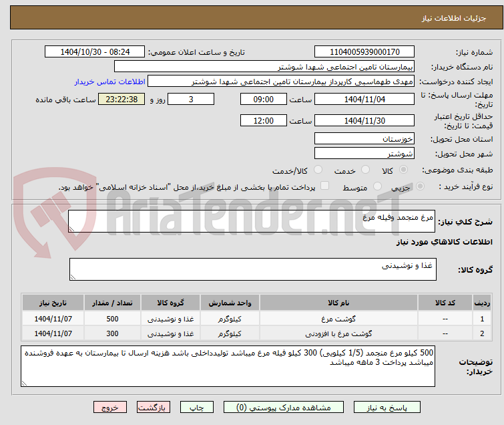Click the چاپ print button
Image resolution: width=504 pixels, height=425 pixels.
click(x=197, y=408)
